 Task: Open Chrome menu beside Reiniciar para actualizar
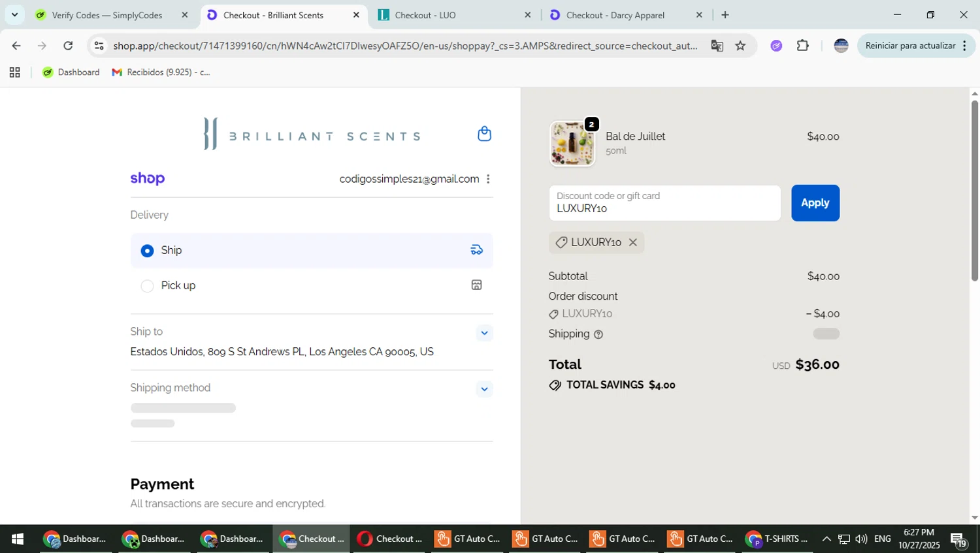(x=965, y=46)
